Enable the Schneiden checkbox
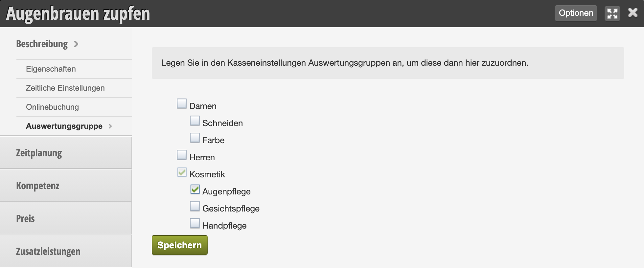 (195, 121)
